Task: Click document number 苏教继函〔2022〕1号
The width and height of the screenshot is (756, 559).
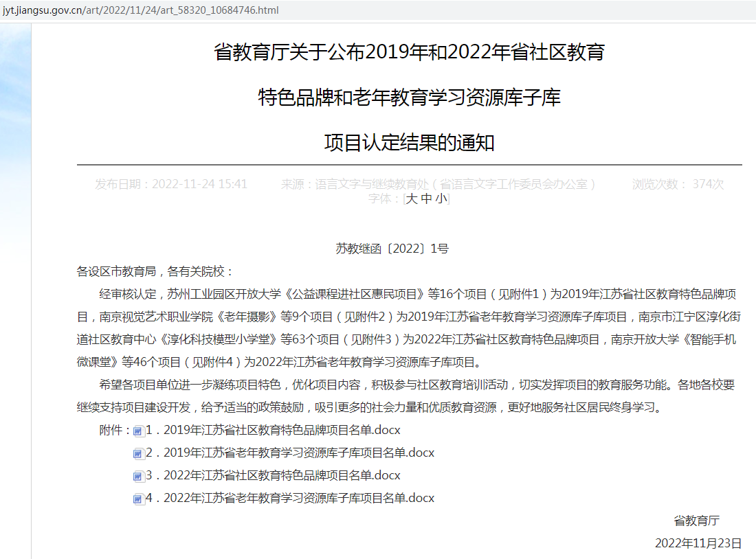Action: click(392, 249)
